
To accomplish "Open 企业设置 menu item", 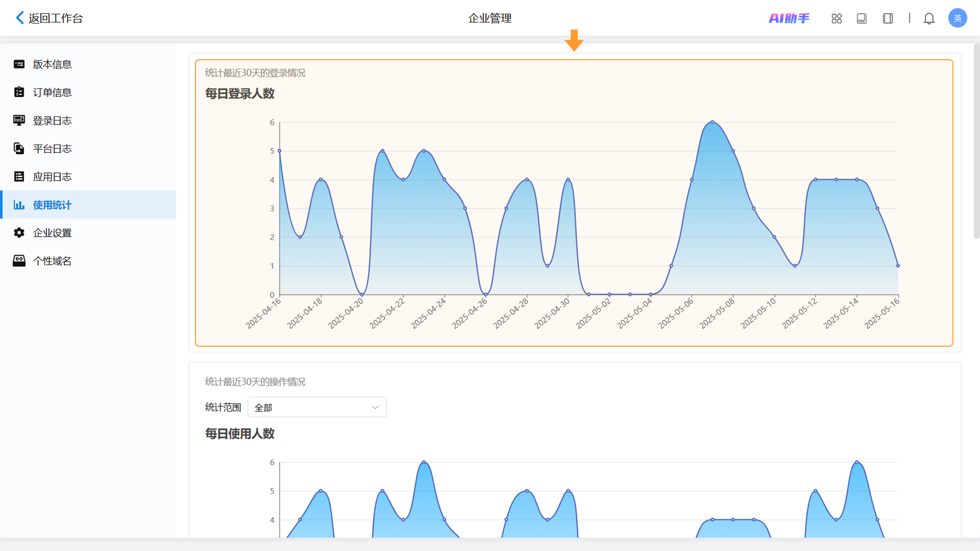I will (88, 233).
